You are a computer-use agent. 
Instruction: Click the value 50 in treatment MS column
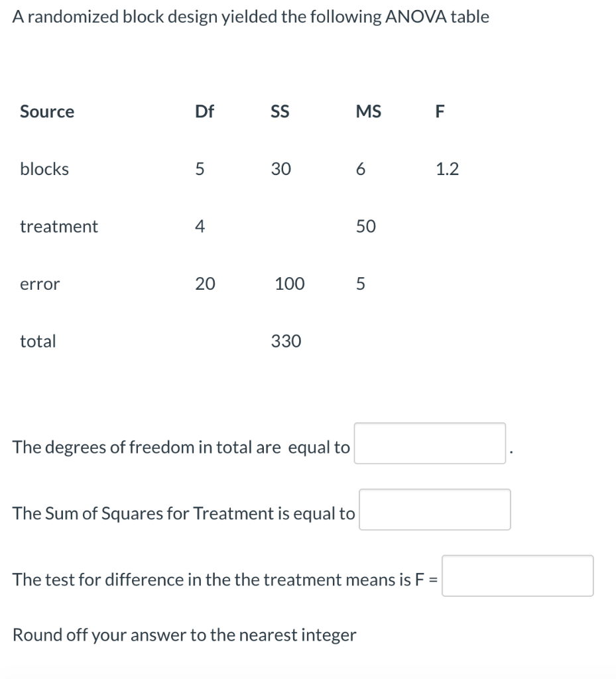tap(367, 226)
